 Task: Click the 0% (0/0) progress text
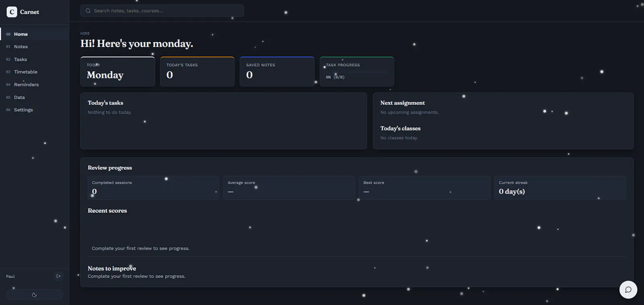tap(335, 77)
